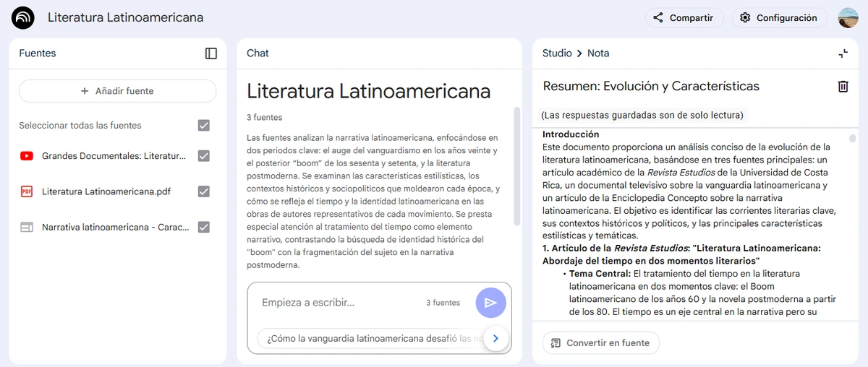Open Configuración settings

coord(778,18)
